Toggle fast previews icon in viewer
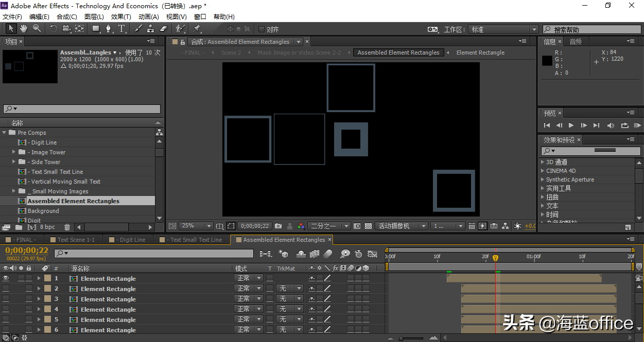 (482, 226)
